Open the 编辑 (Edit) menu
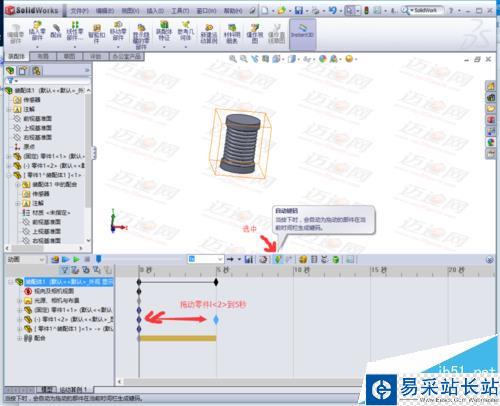 coord(105,11)
